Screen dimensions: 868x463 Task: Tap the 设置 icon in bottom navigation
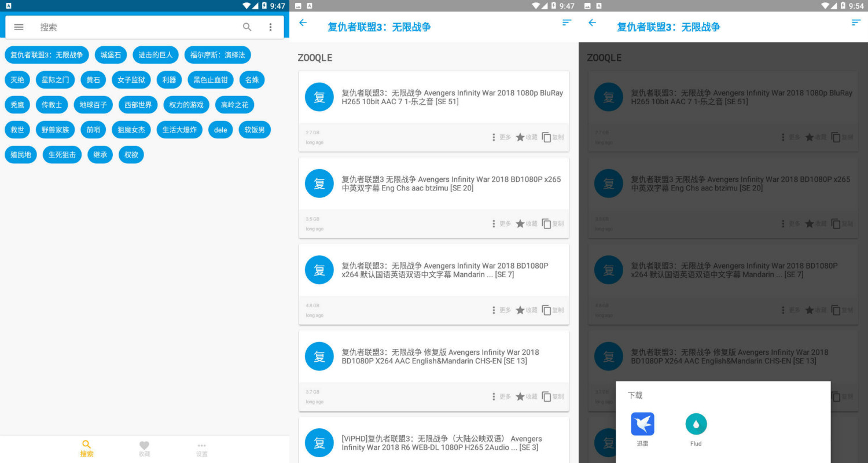201,446
